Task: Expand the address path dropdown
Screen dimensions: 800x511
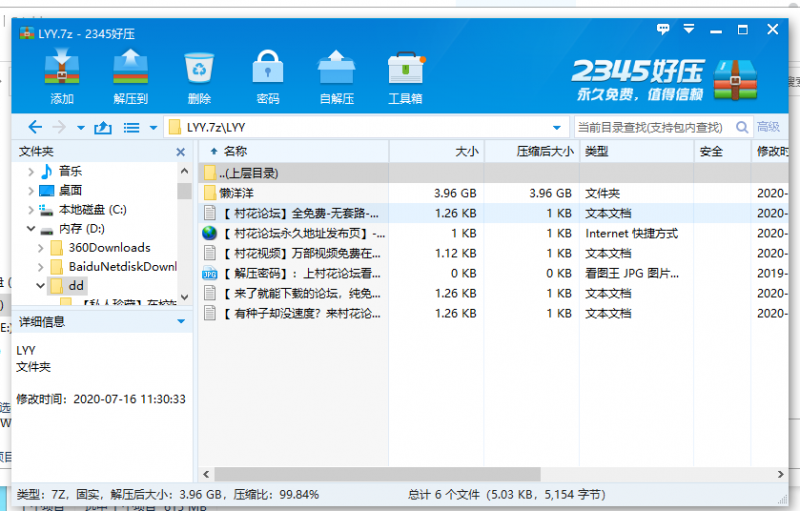Action: tap(557, 127)
